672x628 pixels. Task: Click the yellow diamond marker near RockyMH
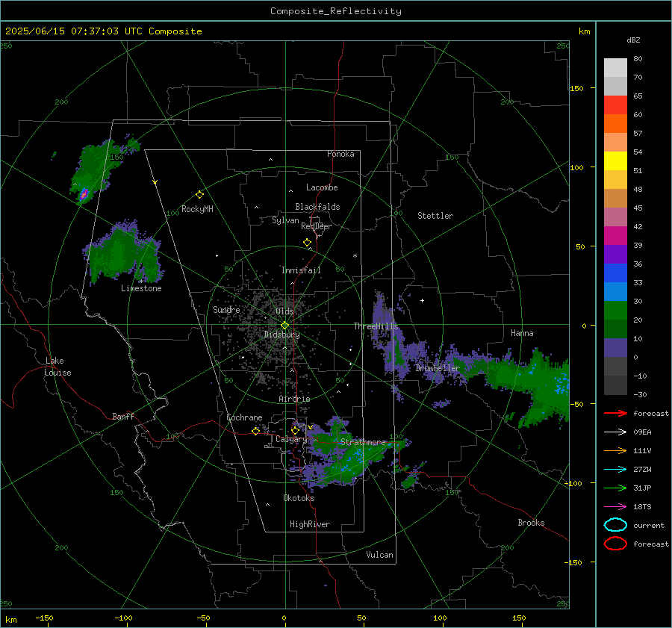pyautogui.click(x=199, y=195)
